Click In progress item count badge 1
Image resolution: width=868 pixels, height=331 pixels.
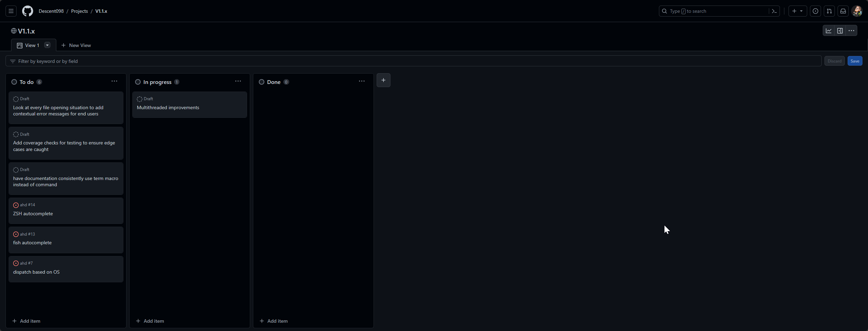click(x=177, y=82)
